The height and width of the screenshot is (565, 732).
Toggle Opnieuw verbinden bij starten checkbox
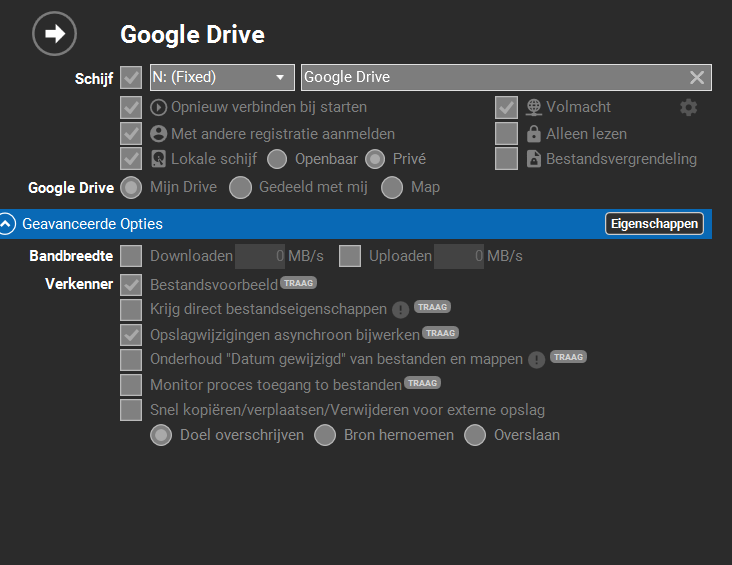[x=131, y=107]
